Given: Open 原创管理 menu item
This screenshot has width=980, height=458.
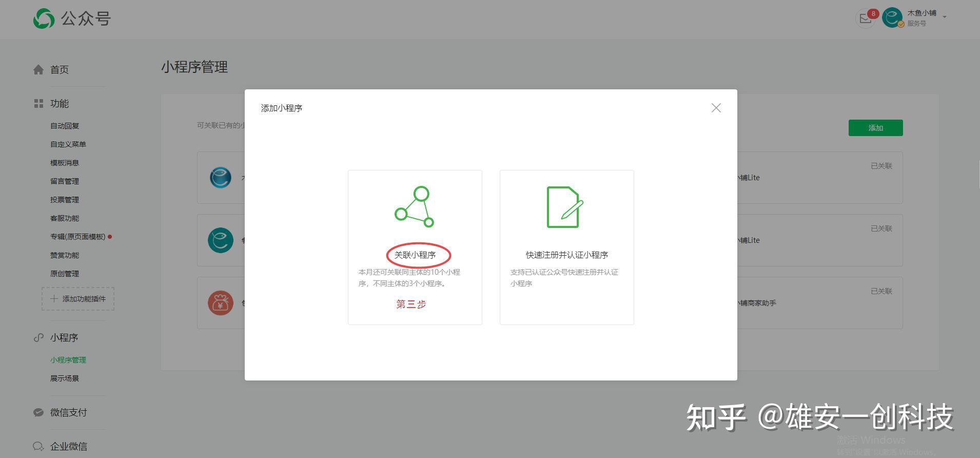Looking at the screenshot, I should (x=65, y=274).
